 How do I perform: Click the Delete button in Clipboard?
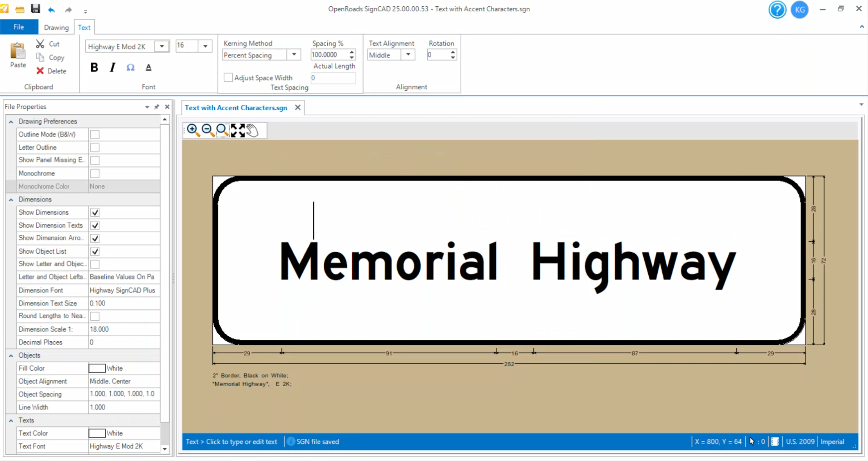click(x=51, y=71)
